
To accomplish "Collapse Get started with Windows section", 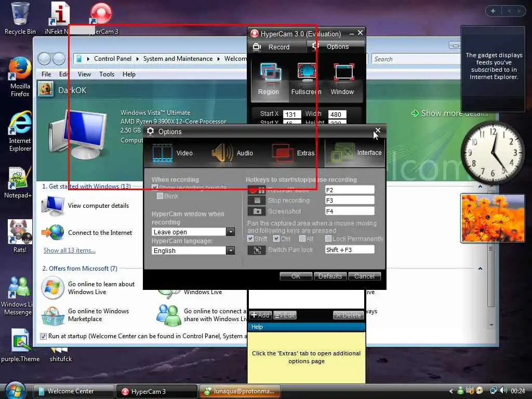I will (480, 187).
